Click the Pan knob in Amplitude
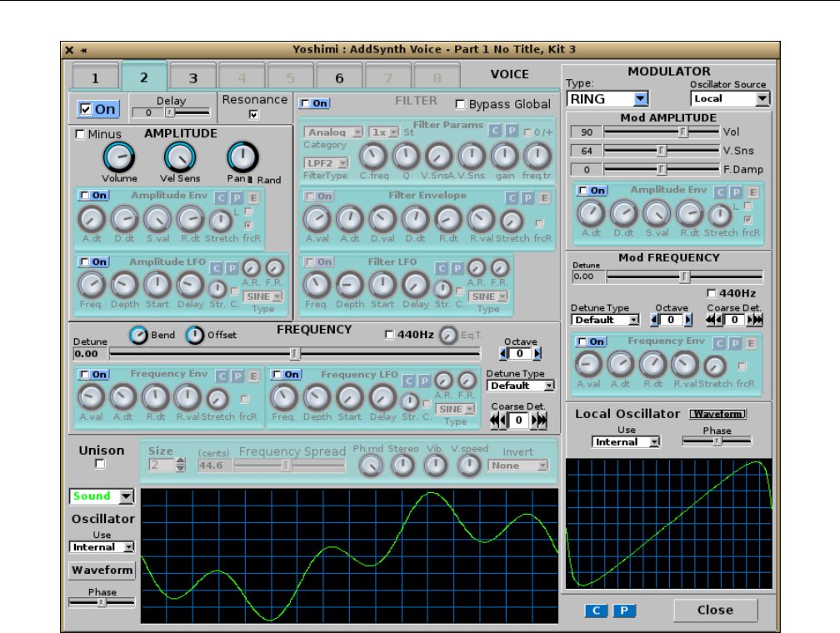 (x=242, y=157)
